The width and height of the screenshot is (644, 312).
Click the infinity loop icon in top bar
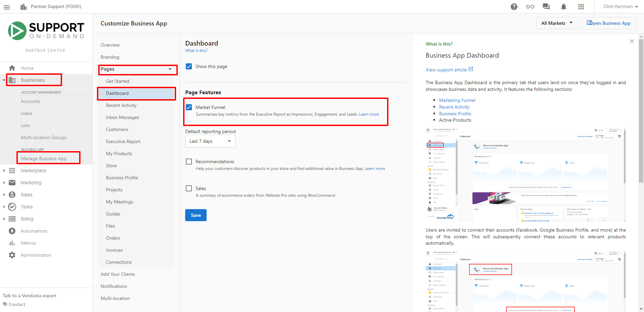pos(530,7)
